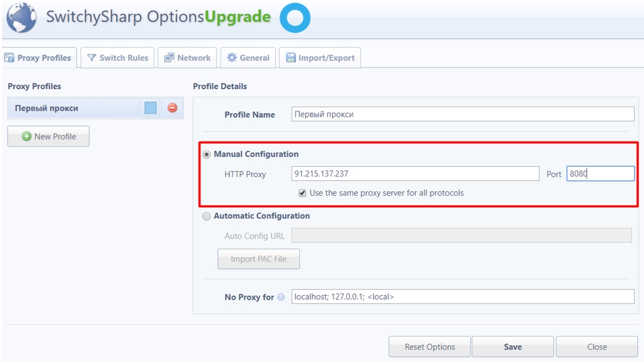Create a New Profile

click(x=48, y=136)
